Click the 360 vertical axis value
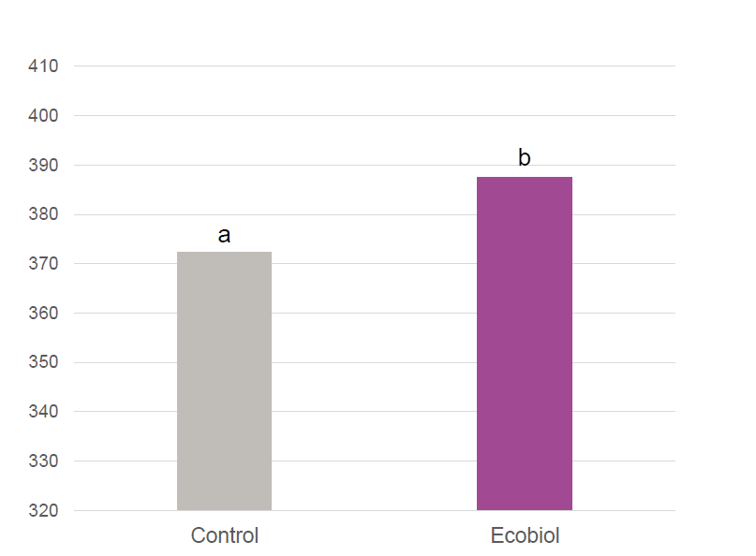The width and height of the screenshot is (756, 556). (44, 314)
